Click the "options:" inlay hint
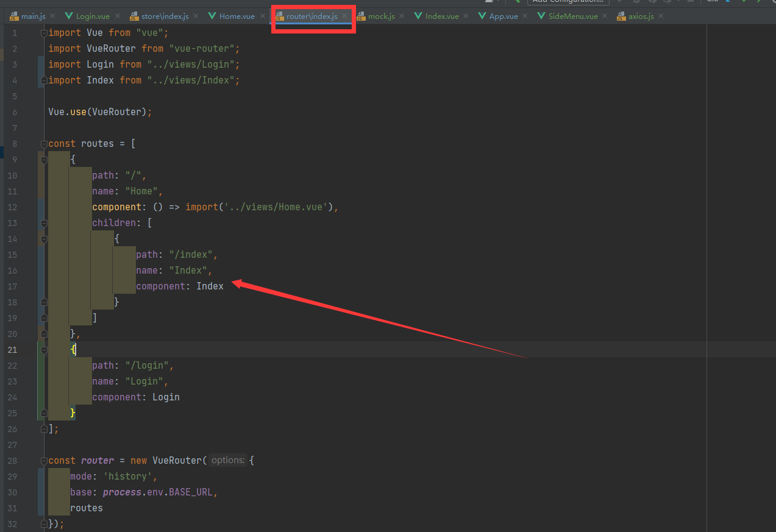776x532 pixels. click(x=228, y=461)
